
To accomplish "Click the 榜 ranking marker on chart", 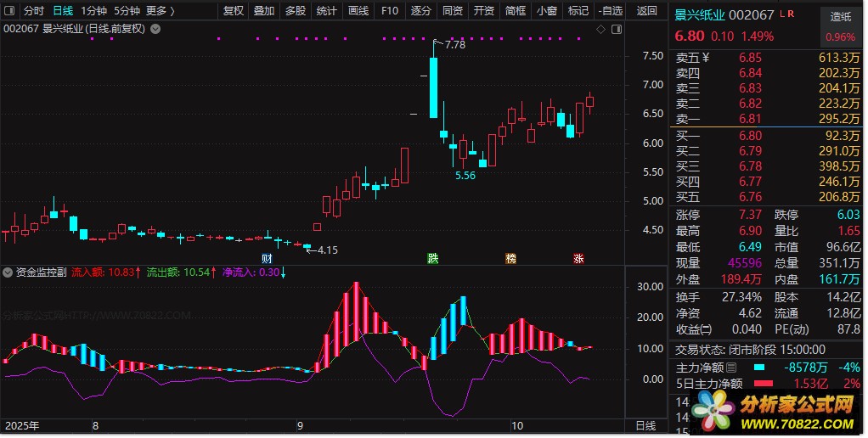I will coord(511,258).
